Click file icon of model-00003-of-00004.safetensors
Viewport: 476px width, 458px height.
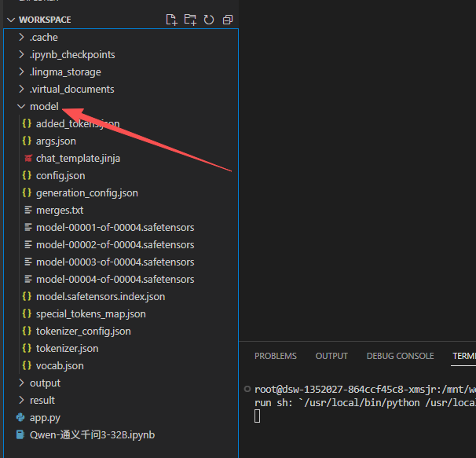tap(28, 262)
